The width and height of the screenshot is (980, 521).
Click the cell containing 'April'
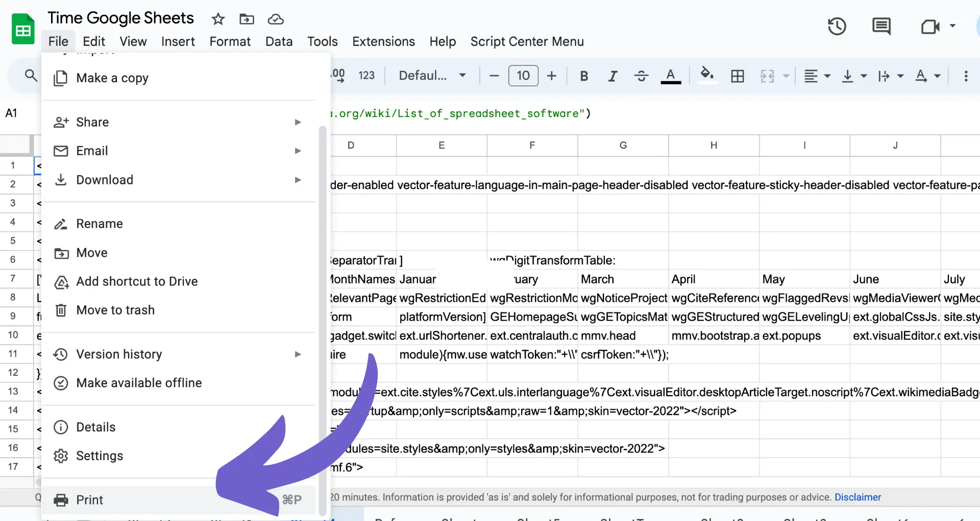coord(714,279)
